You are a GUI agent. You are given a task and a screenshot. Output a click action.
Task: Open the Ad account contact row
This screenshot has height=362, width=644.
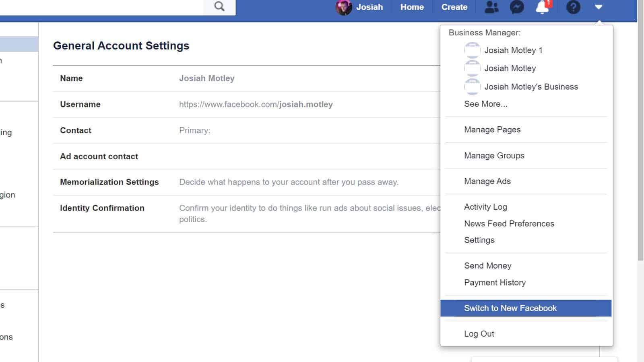coord(246,156)
